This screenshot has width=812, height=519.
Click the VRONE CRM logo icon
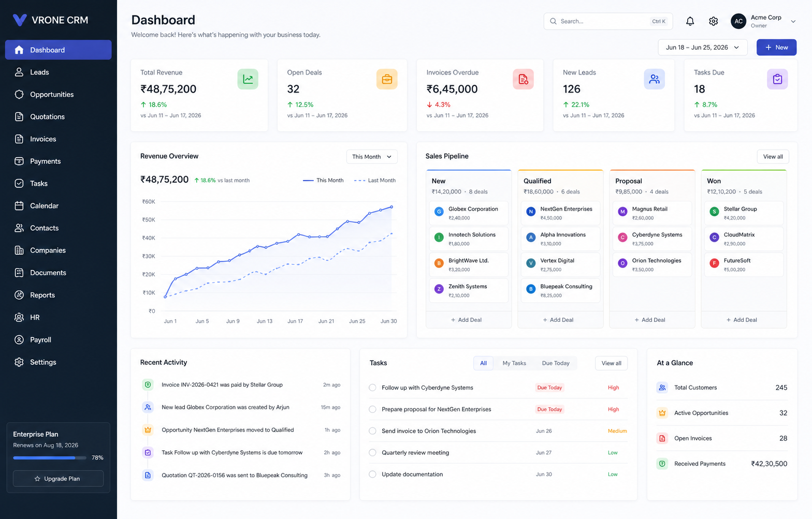tap(20, 20)
